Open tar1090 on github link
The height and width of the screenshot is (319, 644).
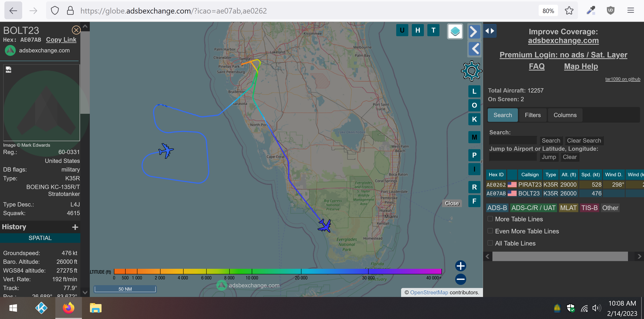[622, 79]
